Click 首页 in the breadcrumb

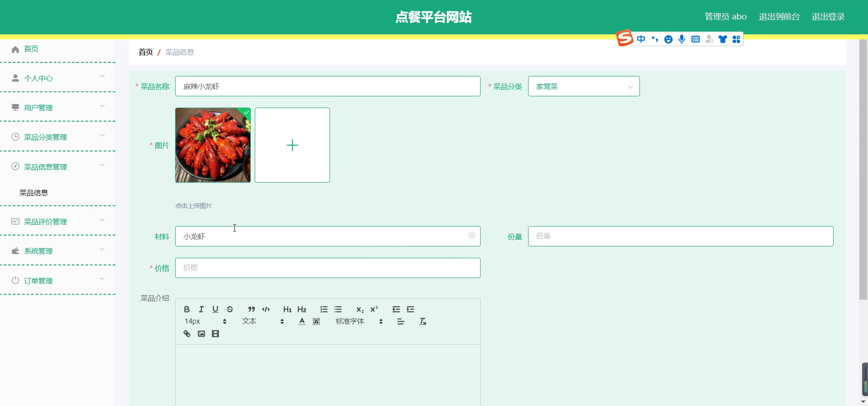point(146,52)
